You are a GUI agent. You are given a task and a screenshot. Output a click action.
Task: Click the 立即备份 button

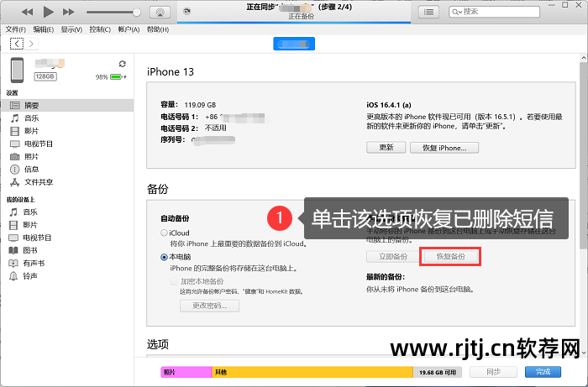[393, 257]
